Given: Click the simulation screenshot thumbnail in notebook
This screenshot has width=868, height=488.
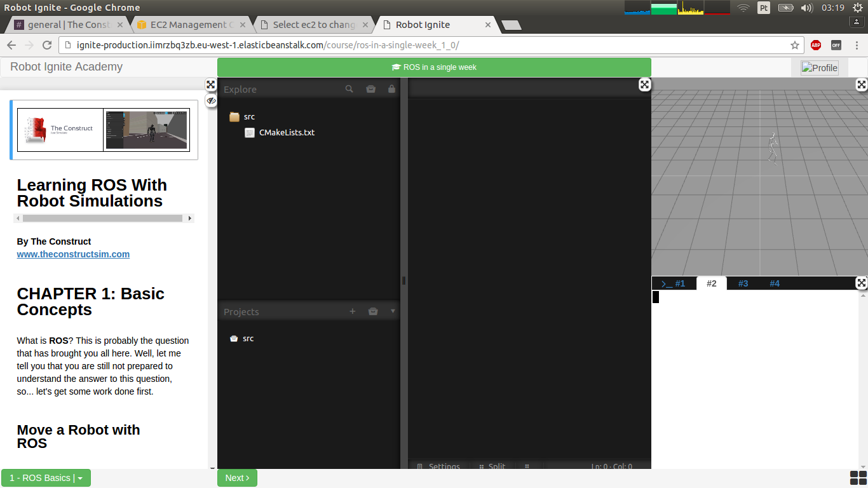Looking at the screenshot, I should click(x=147, y=130).
